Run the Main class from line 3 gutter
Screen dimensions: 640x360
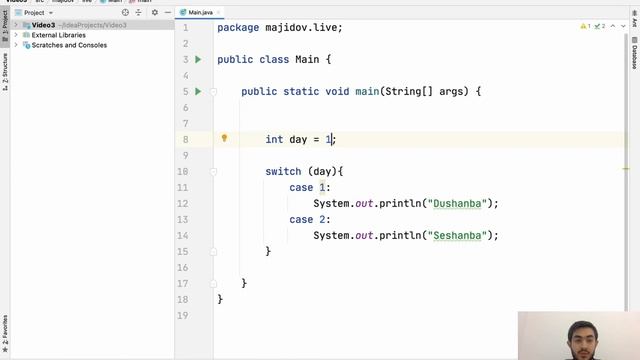pyautogui.click(x=198, y=60)
